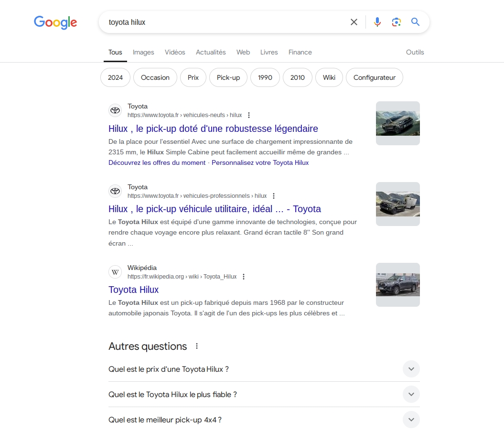This screenshot has width=504, height=431.
Task: Select the 2024 filter chip
Action: tap(115, 77)
